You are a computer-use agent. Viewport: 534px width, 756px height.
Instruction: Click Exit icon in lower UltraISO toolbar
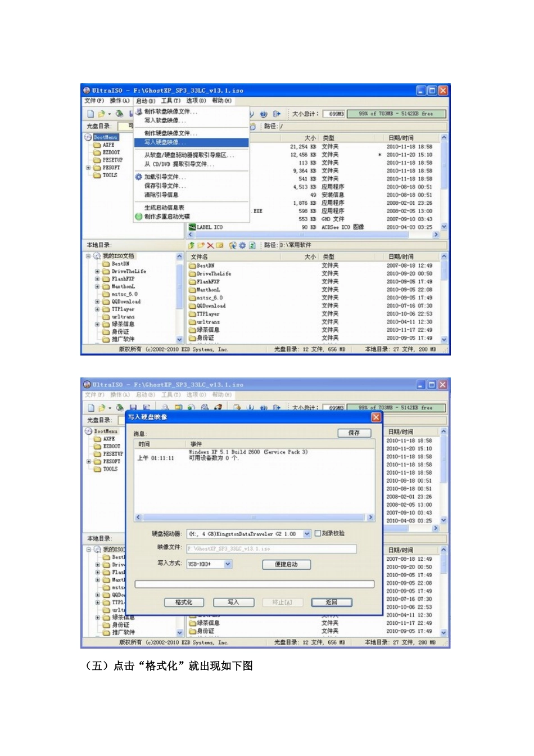coord(277,407)
